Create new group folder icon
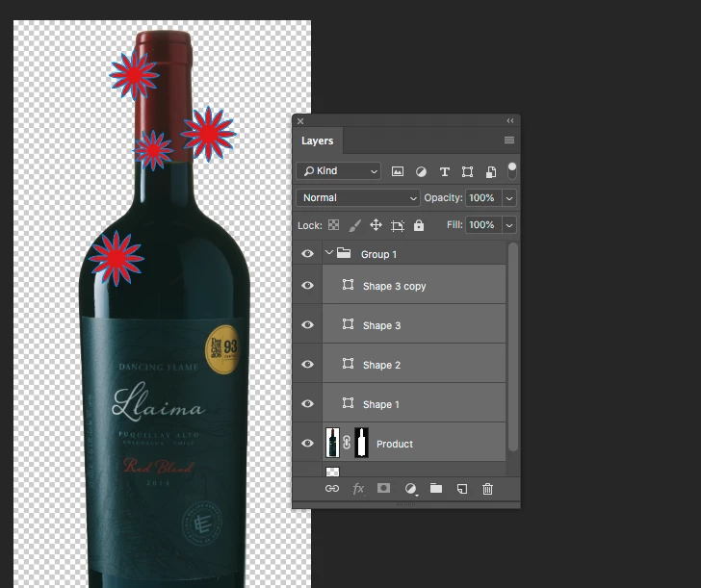 [x=436, y=488]
